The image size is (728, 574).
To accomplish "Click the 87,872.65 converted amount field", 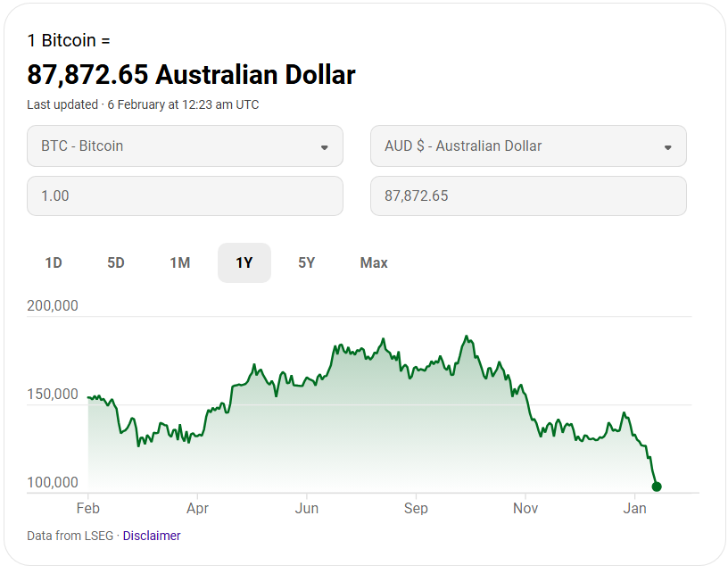I will 528,195.
